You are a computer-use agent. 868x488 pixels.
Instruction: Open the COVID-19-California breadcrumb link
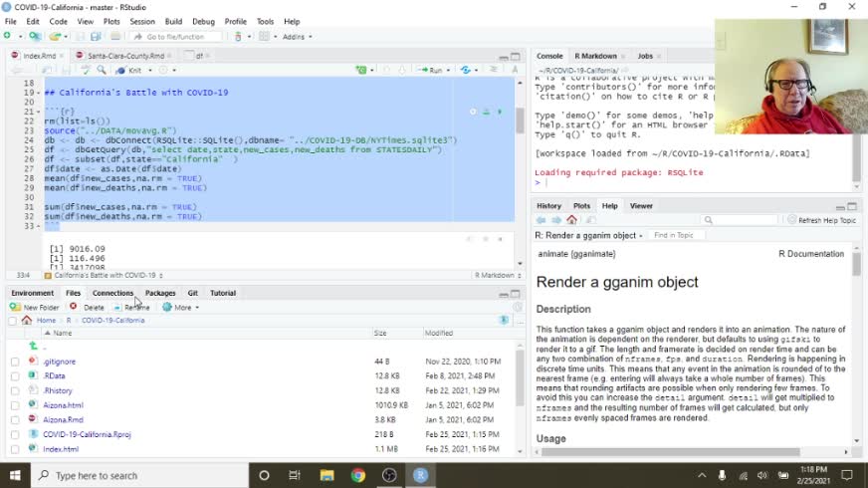(x=112, y=320)
